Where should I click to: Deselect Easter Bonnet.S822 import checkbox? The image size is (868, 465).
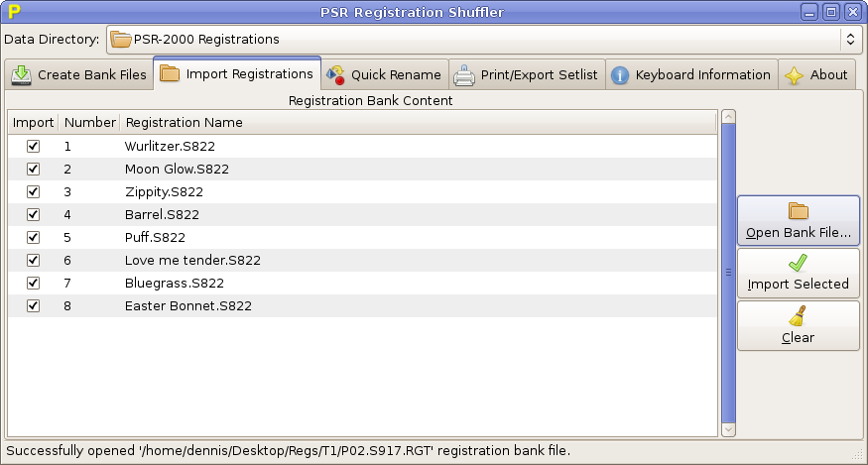pos(33,305)
